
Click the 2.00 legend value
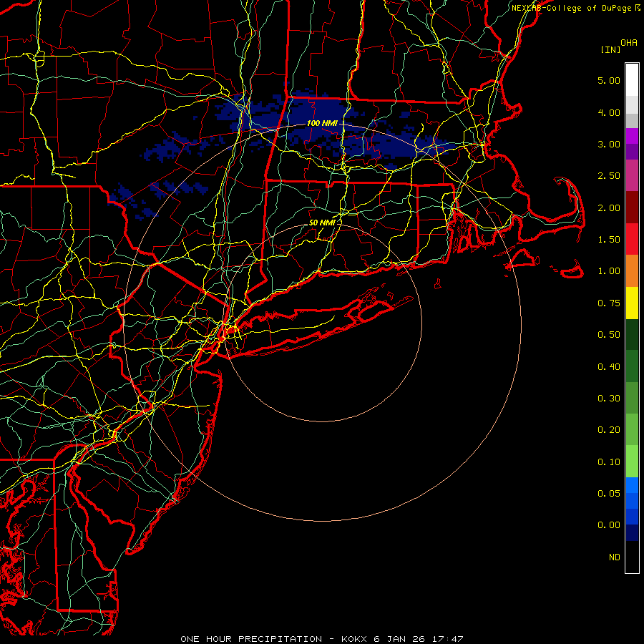tap(609, 208)
